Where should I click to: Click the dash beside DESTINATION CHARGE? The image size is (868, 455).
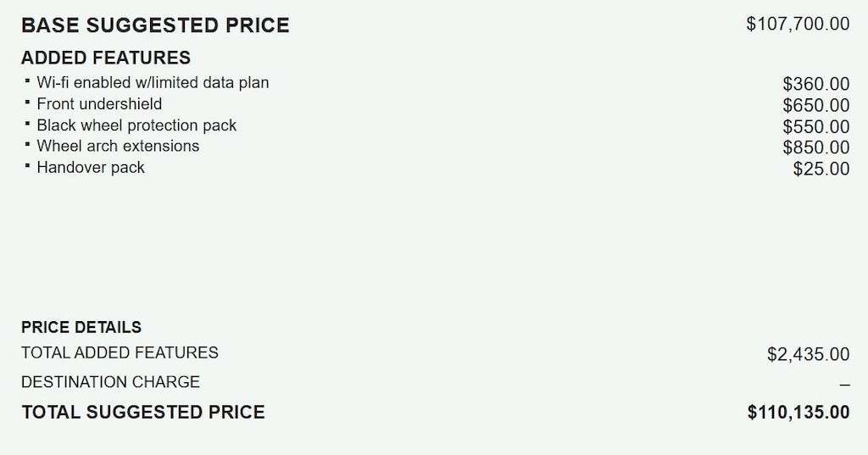point(844,384)
